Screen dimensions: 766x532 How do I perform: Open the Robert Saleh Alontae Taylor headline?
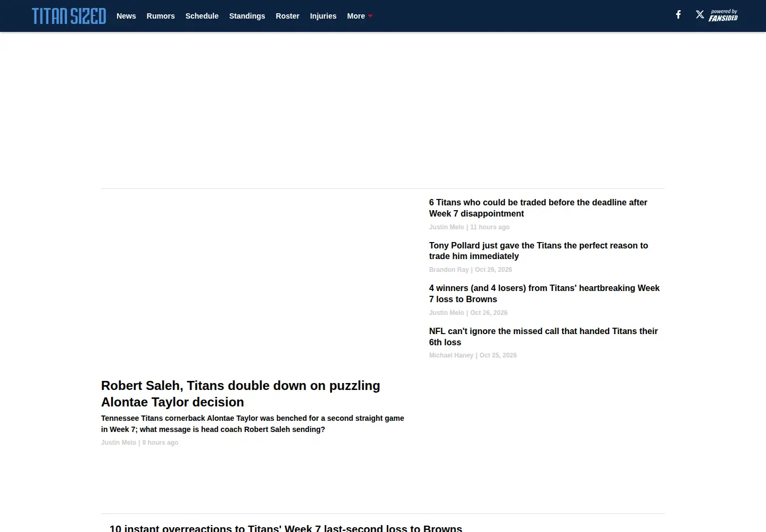coord(240,394)
